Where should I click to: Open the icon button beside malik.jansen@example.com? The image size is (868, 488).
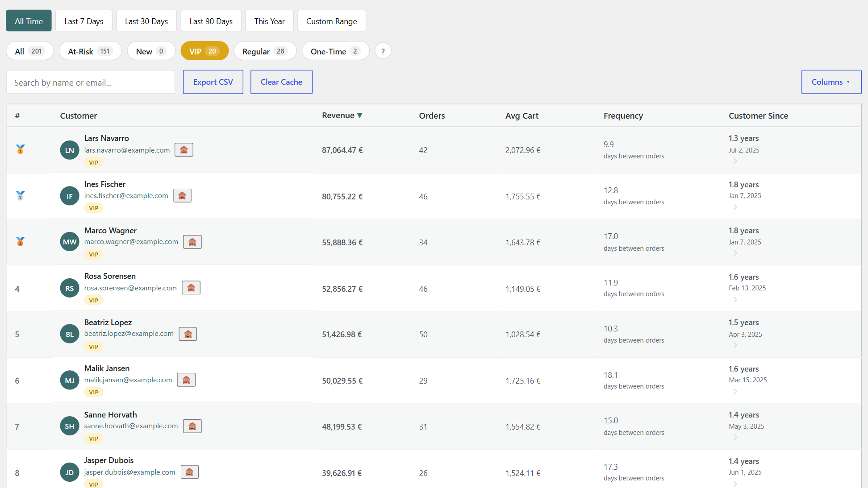186,380
